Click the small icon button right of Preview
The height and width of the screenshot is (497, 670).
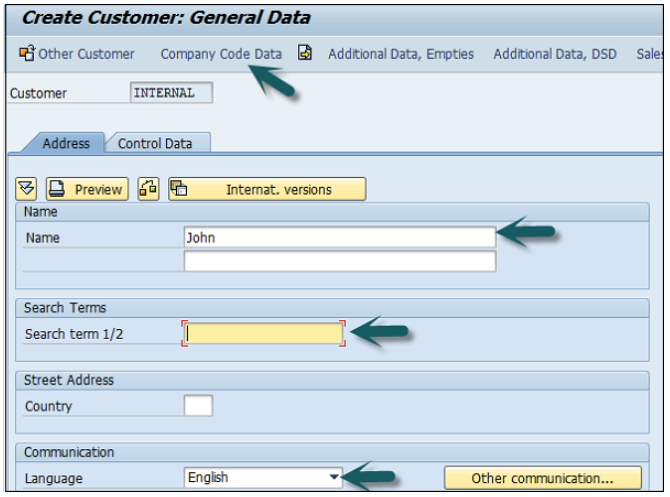pos(148,189)
